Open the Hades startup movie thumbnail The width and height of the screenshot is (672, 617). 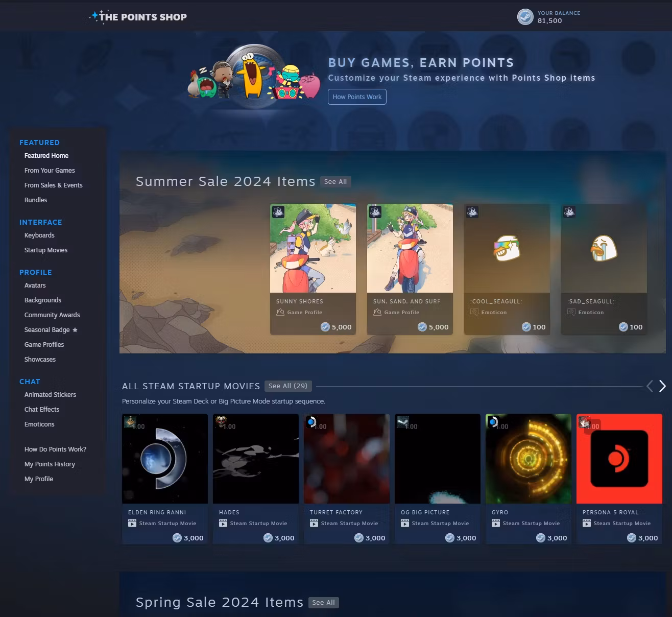pos(255,458)
